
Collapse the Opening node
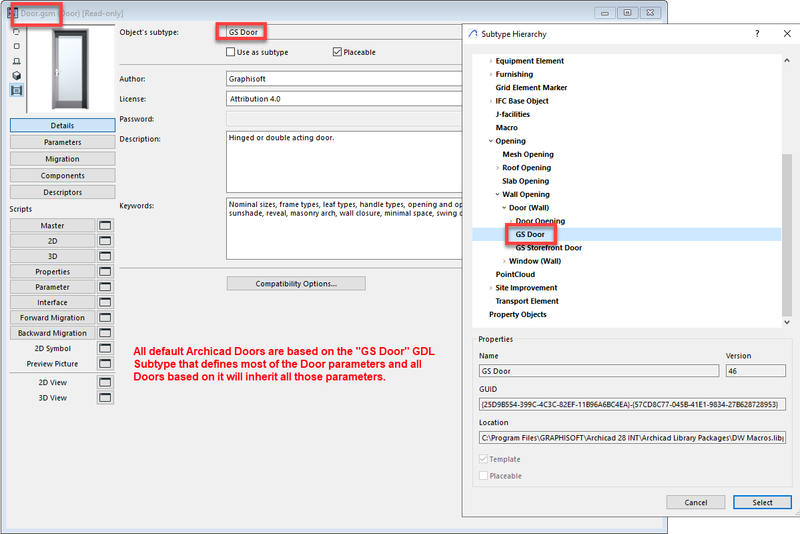pyautogui.click(x=491, y=141)
